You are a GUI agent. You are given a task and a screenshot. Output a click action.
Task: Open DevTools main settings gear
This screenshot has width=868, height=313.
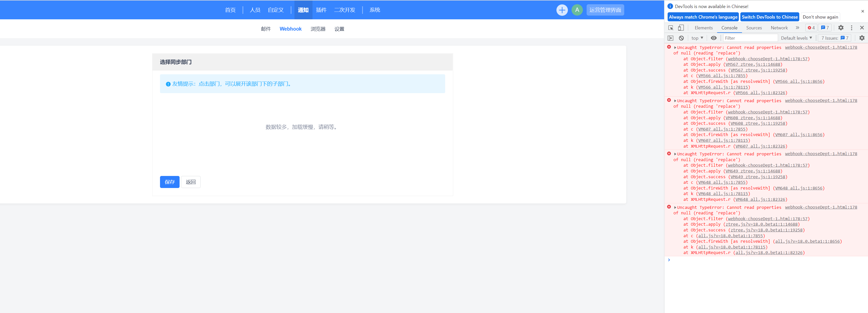click(x=841, y=28)
